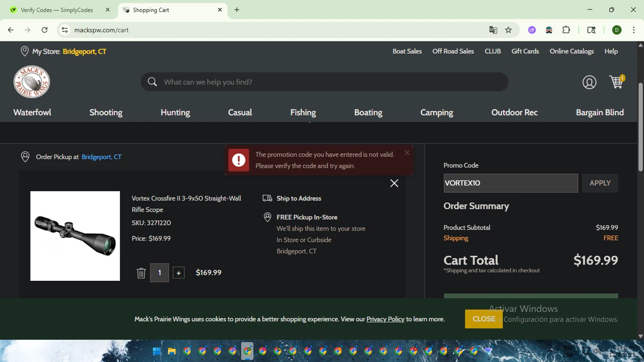Viewport: 644px width, 362px height.
Task: Click the Mack's Prairie Wings logo
Action: [32, 82]
